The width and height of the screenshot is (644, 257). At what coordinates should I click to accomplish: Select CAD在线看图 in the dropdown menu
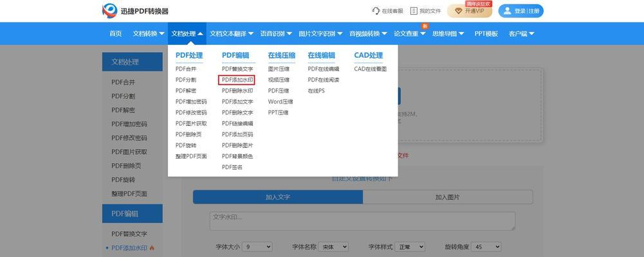pos(371,69)
